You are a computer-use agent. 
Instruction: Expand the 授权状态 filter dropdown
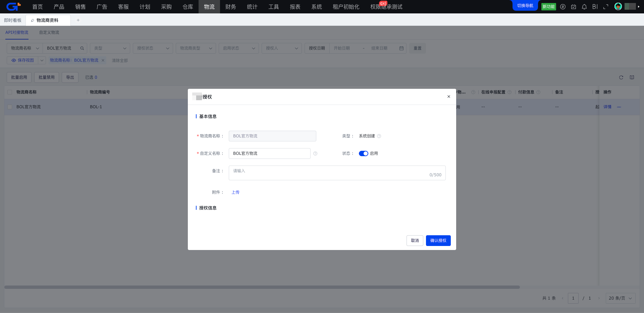point(153,48)
